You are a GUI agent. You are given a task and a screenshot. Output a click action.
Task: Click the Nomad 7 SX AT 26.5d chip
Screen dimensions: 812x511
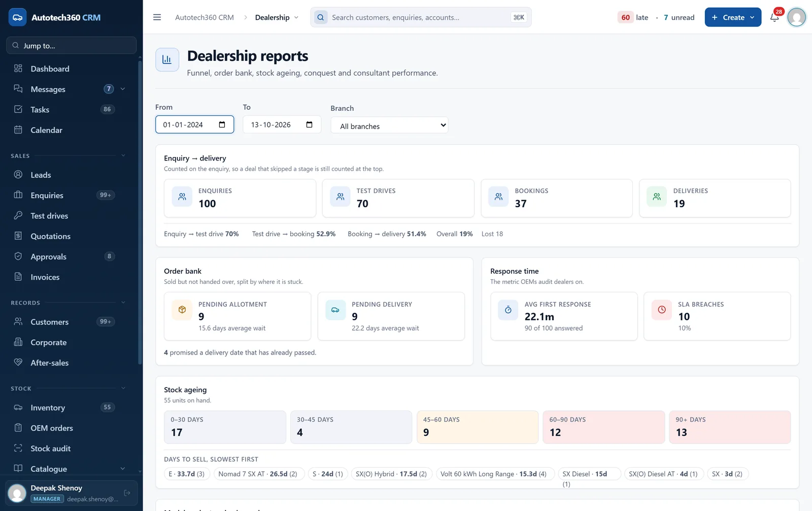(x=259, y=474)
